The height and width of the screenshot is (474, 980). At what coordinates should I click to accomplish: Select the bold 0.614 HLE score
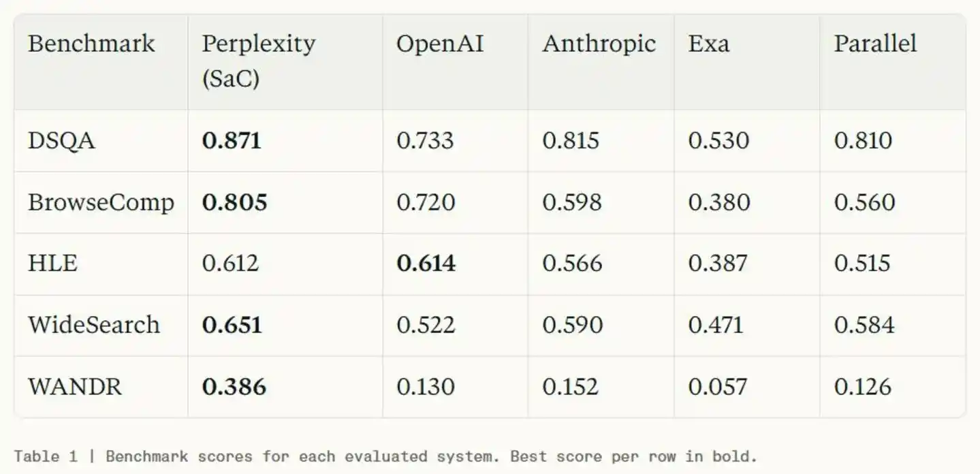pyautogui.click(x=426, y=264)
